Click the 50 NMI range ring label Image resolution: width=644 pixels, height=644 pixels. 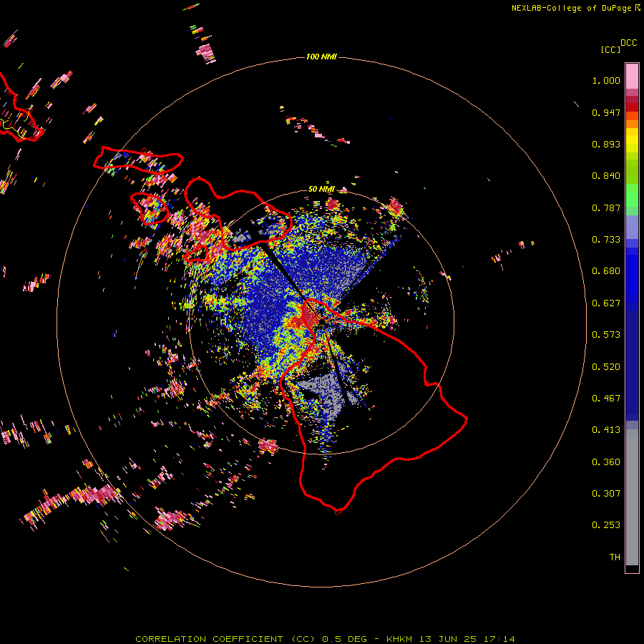click(321, 189)
